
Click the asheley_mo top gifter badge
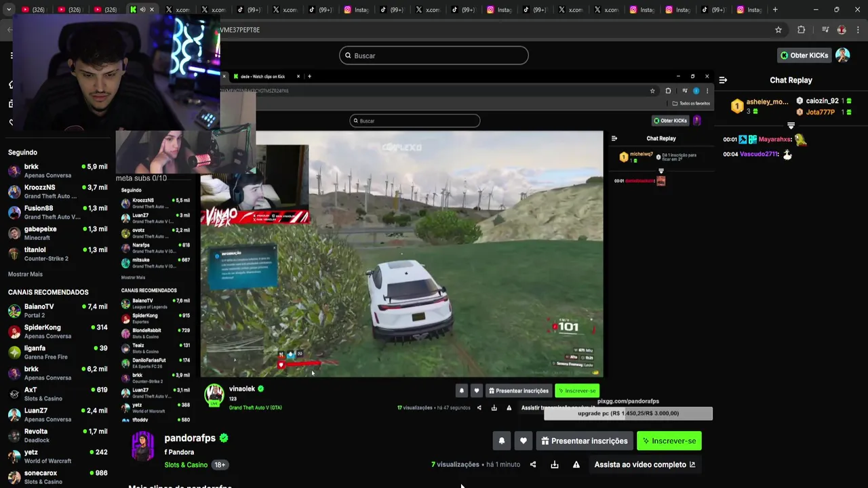coord(737,106)
